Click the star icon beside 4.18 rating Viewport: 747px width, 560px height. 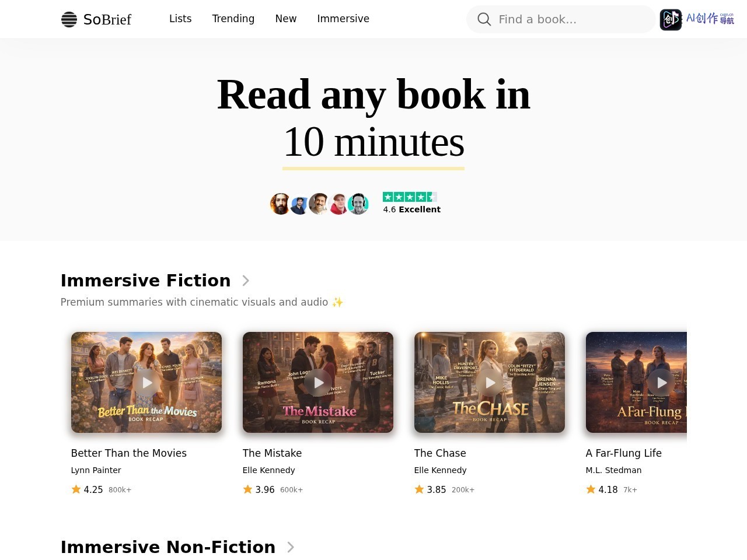pos(591,489)
